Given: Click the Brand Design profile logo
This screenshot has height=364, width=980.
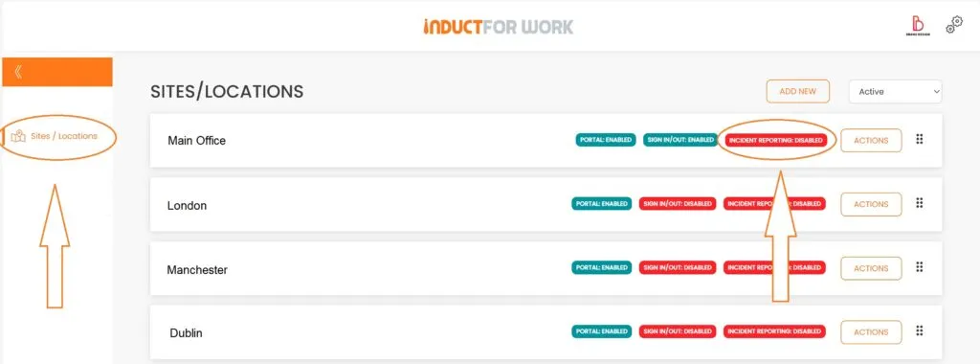Looking at the screenshot, I should click(918, 26).
